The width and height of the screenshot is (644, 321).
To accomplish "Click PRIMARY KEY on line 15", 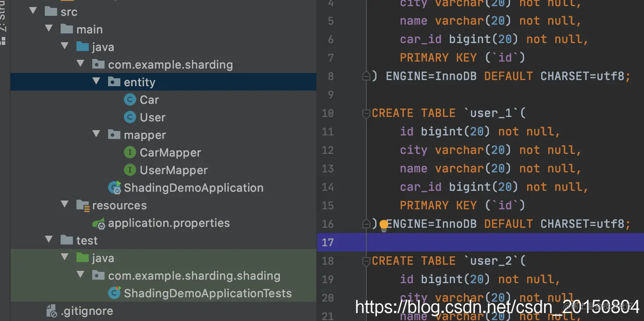I will click(x=438, y=206).
